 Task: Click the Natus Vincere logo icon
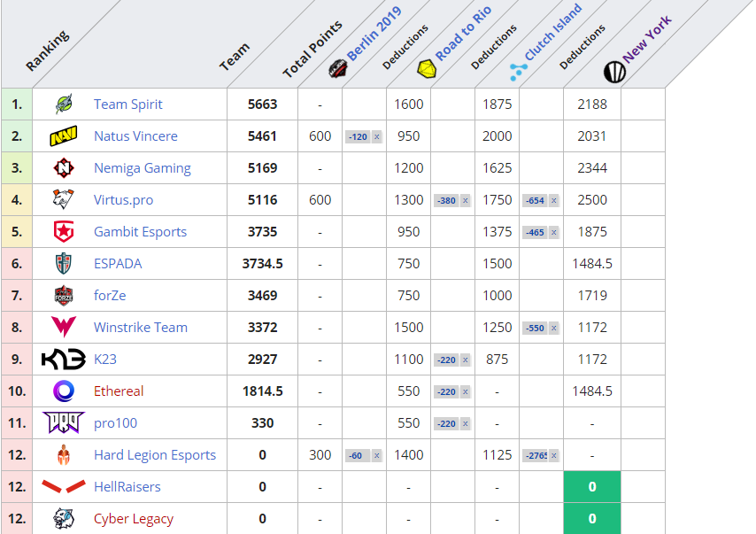coord(64,136)
